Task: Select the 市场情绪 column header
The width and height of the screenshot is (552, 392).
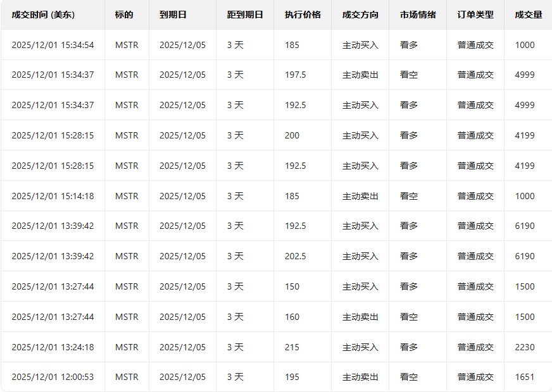Action: coord(418,15)
